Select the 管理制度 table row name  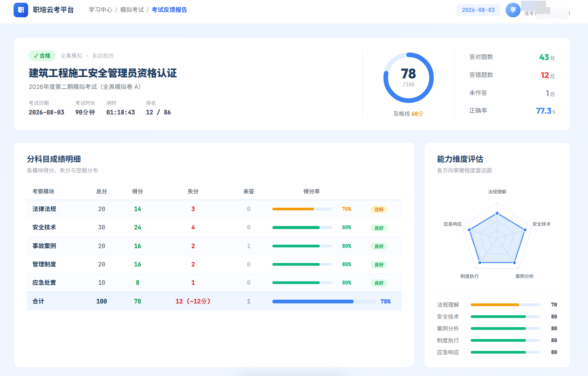coord(44,264)
